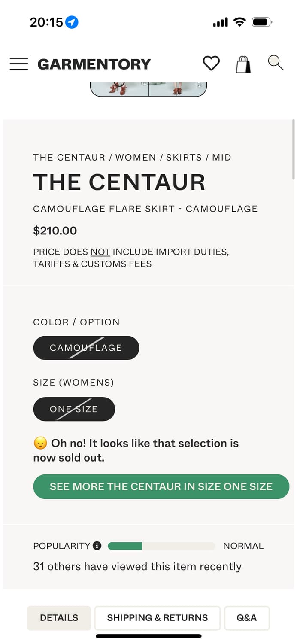Tap the popularity info icon
This screenshot has width=297, height=644.
(97, 546)
